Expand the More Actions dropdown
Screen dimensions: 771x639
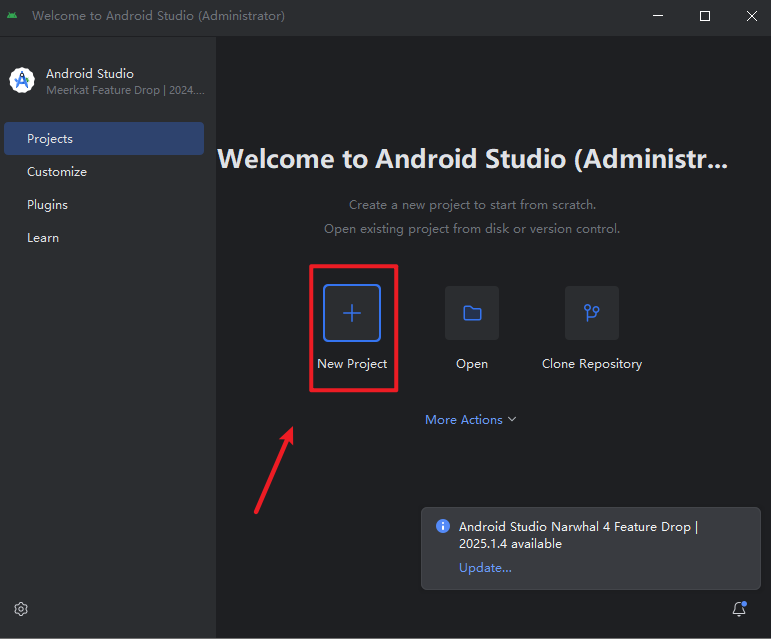471,420
